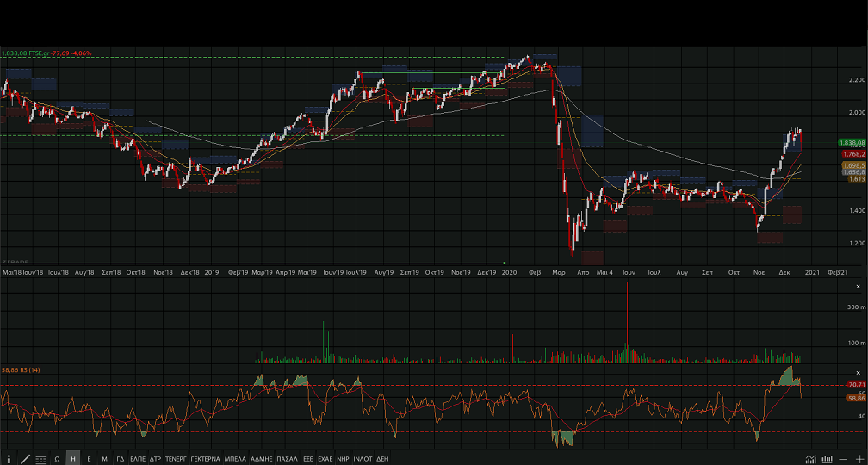
Task: Switch to monthly Μ timeframe
Action: [x=105, y=459]
